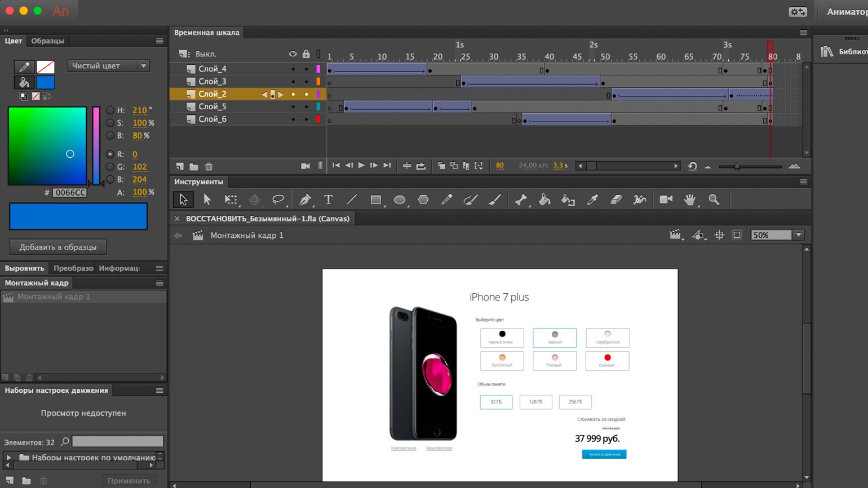Select the Слой_2 layer

tap(212, 94)
